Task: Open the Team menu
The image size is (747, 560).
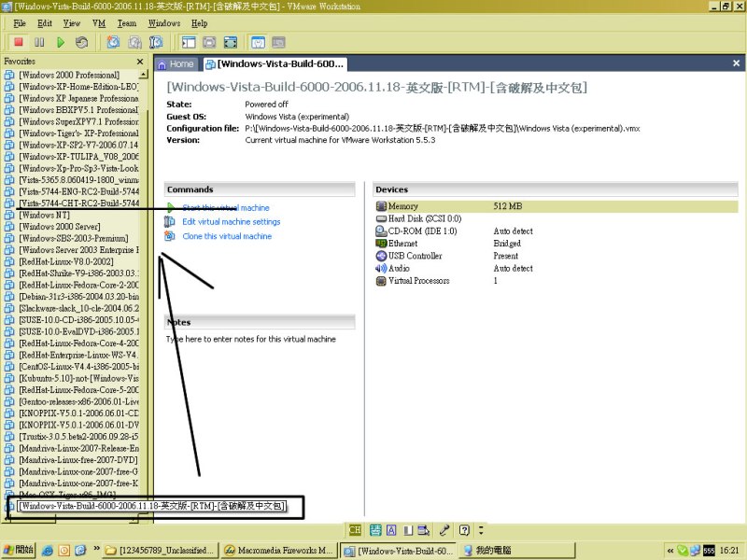Action: 127,22
